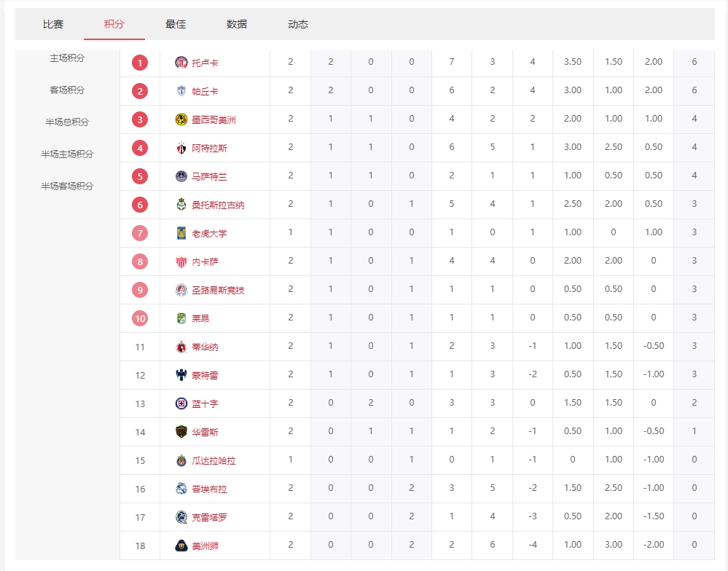
Task: Go to the 动态 tab
Action: tap(298, 24)
